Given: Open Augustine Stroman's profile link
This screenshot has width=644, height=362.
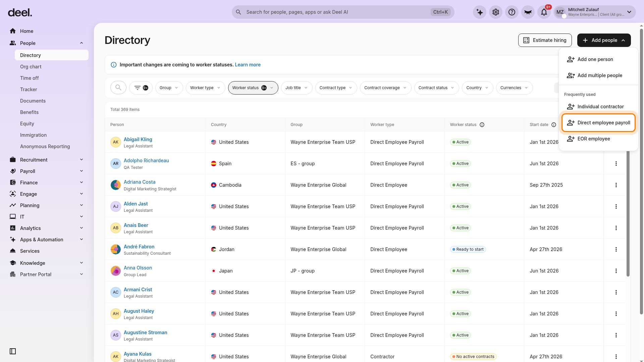Looking at the screenshot, I should (x=145, y=333).
